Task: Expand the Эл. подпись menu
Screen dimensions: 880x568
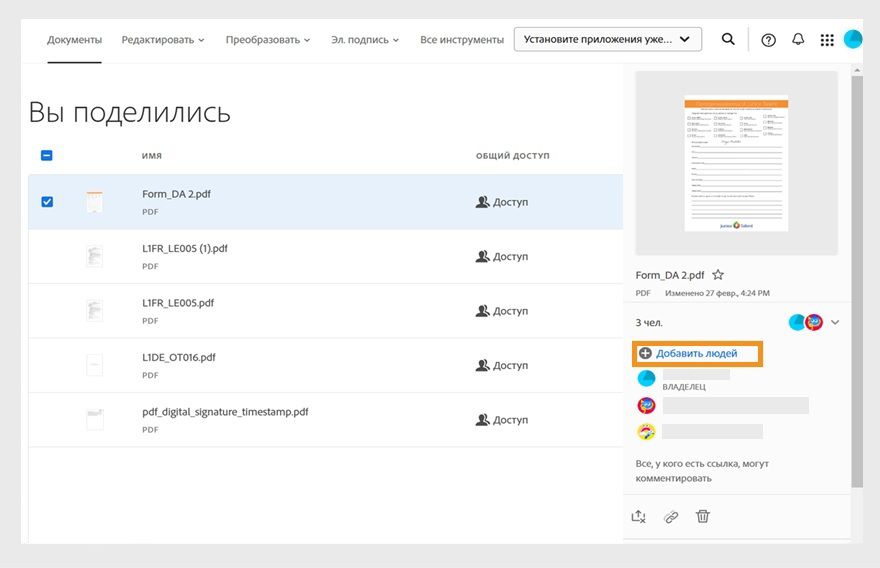Action: tap(365, 40)
